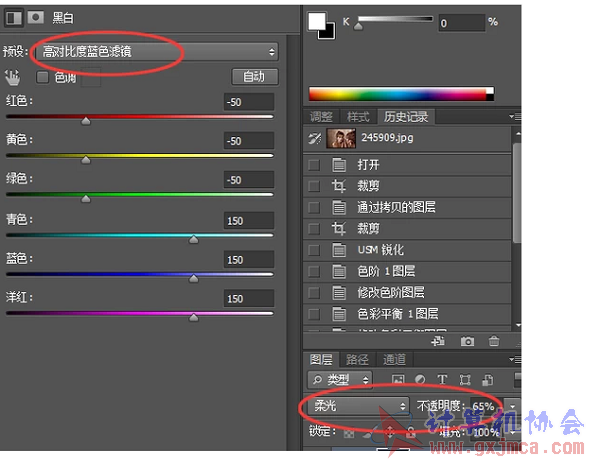Screen dimensions: 600x466
Task: Select the 历史记录 tab
Action: pos(406,117)
